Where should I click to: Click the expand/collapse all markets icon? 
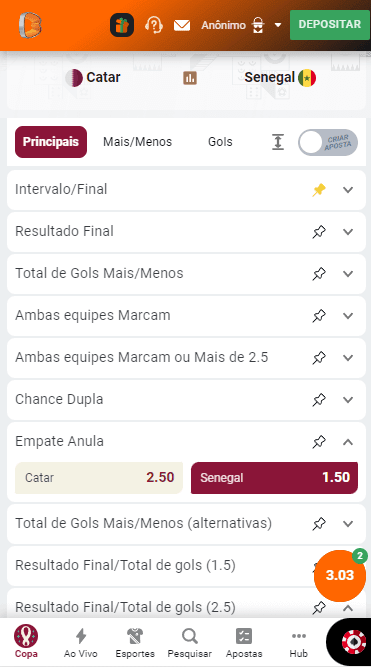pyautogui.click(x=278, y=142)
